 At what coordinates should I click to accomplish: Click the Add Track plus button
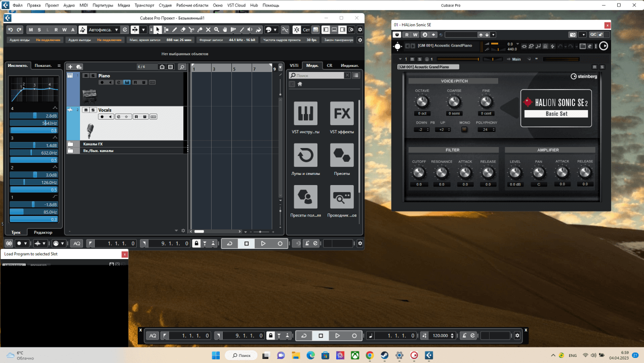coord(70,67)
